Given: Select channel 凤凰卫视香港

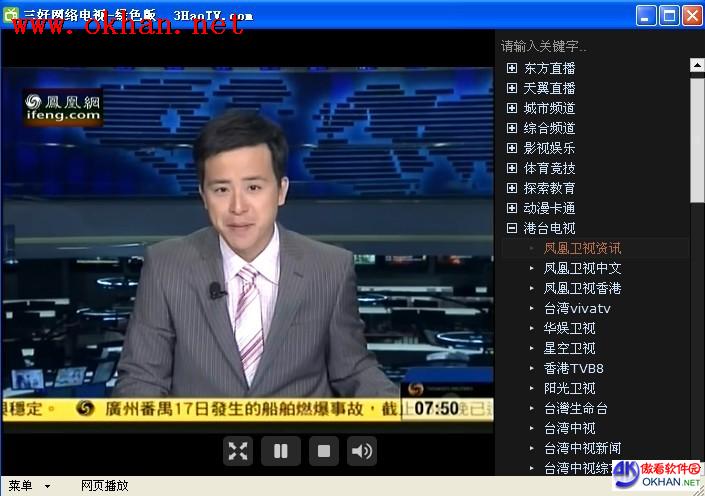Looking at the screenshot, I should [x=582, y=288].
